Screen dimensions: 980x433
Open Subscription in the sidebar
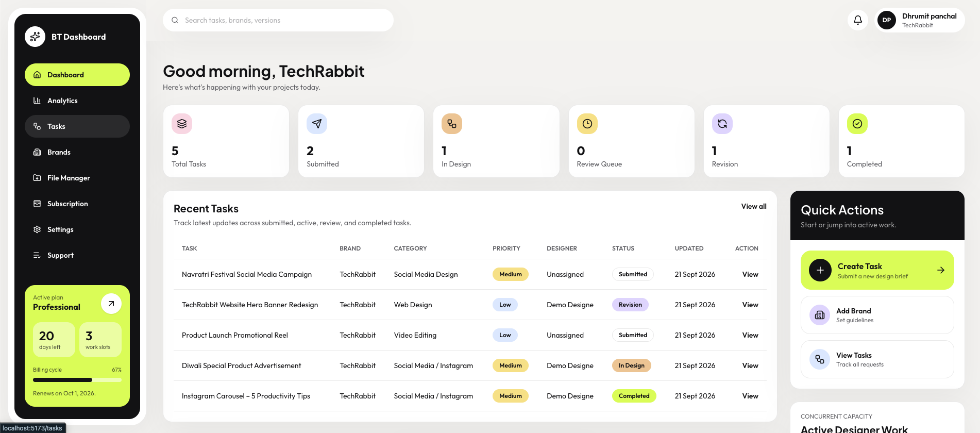tap(77, 204)
